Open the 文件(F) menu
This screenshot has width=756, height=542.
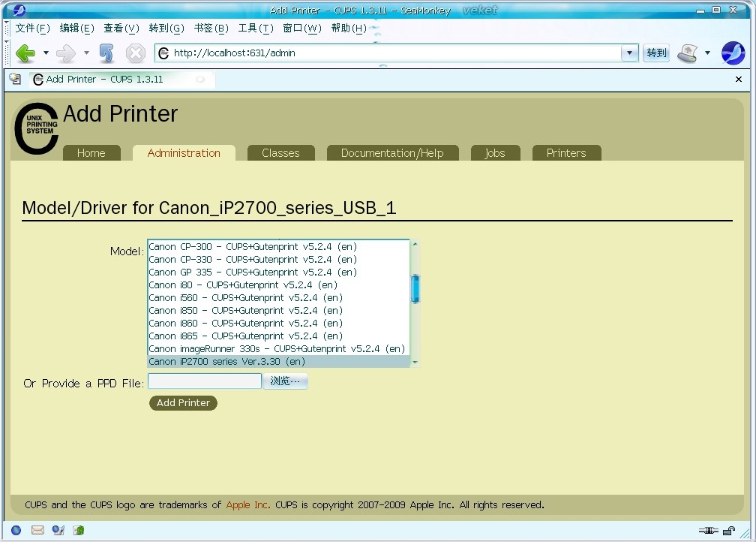(x=32, y=28)
